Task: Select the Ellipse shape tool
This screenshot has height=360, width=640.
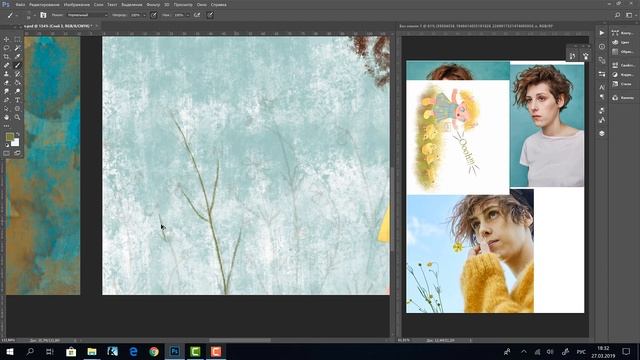Action: tap(17, 109)
